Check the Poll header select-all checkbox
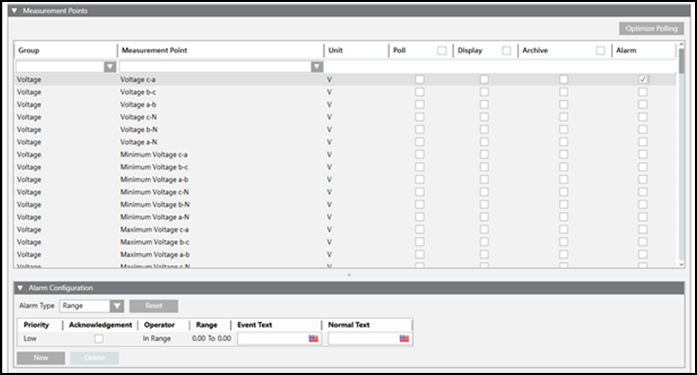 pyautogui.click(x=442, y=50)
